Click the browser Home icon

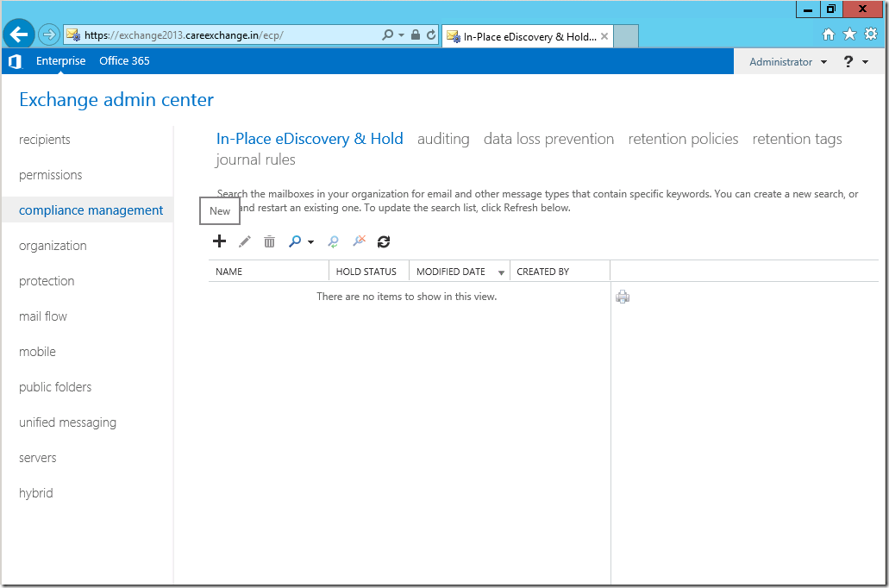point(829,34)
